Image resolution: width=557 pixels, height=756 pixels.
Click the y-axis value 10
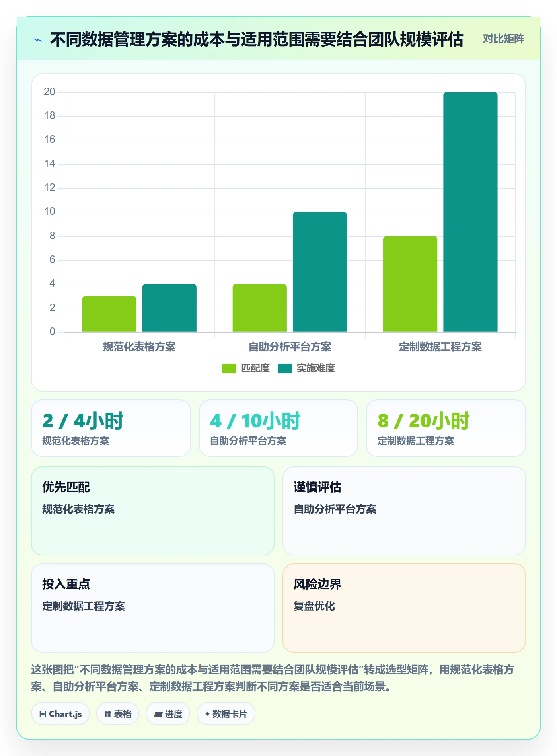coord(50,212)
